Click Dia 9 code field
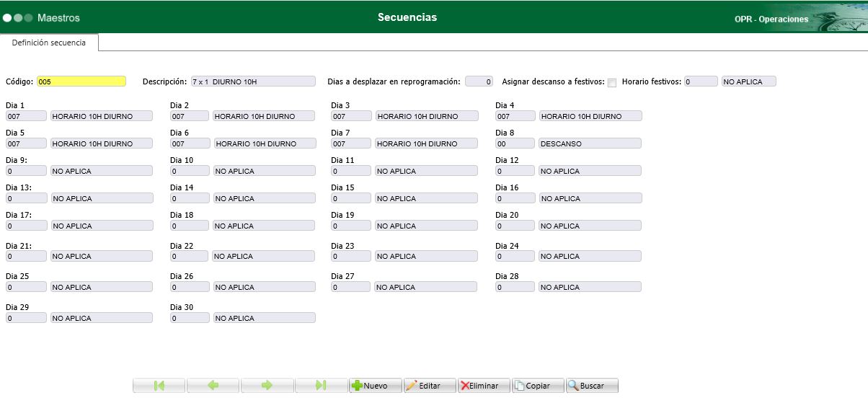Screen dimensions: 868x416 26,171
